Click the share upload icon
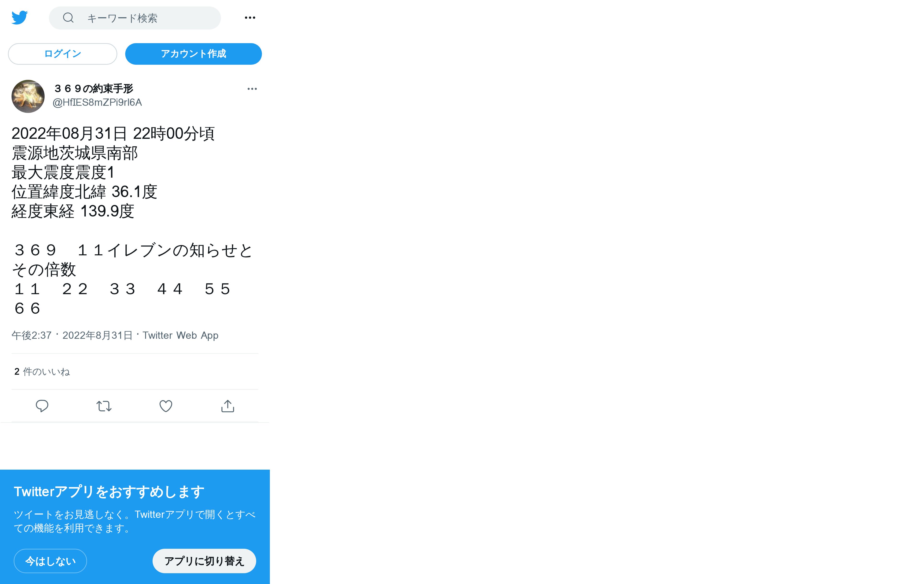 pos(228,406)
